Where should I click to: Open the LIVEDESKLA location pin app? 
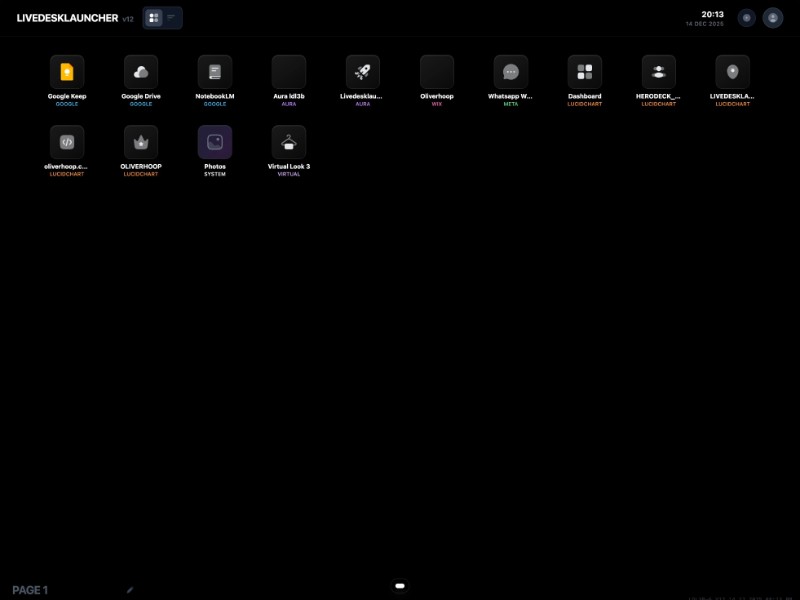click(x=733, y=72)
